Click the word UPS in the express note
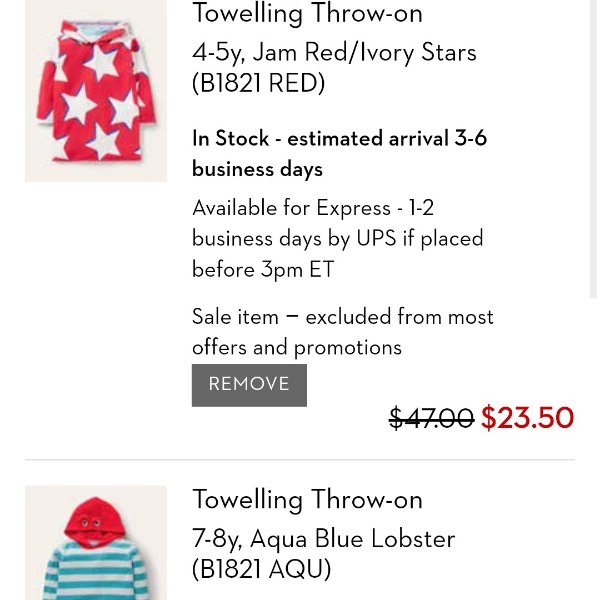This screenshot has width=600, height=600. tap(376, 239)
